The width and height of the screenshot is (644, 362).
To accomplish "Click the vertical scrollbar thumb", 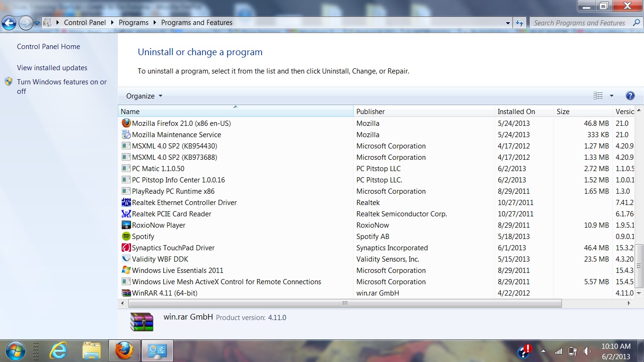I will tap(639, 265).
